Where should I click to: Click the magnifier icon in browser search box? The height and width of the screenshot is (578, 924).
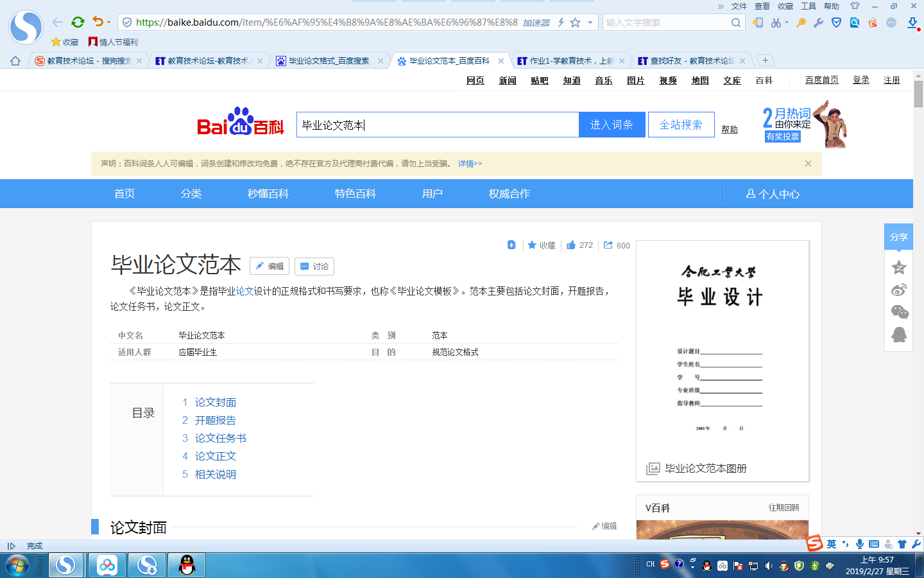coord(736,22)
